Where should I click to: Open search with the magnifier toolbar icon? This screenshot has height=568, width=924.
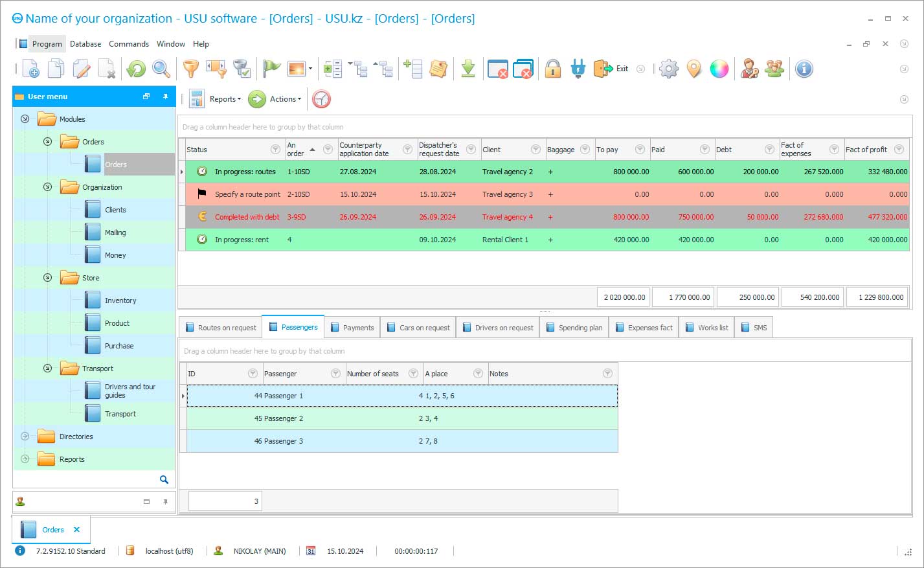(161, 69)
